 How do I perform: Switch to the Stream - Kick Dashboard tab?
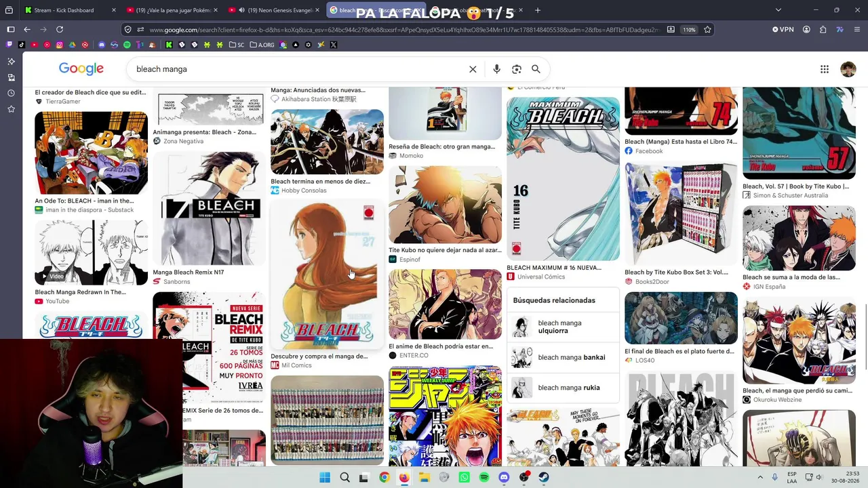tap(69, 10)
